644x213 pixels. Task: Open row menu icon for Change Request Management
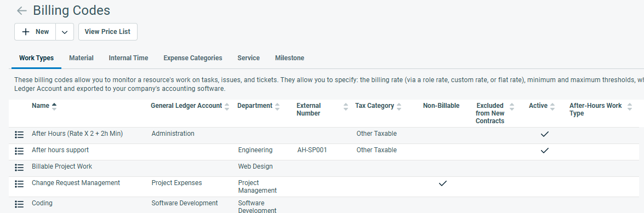[19, 184]
